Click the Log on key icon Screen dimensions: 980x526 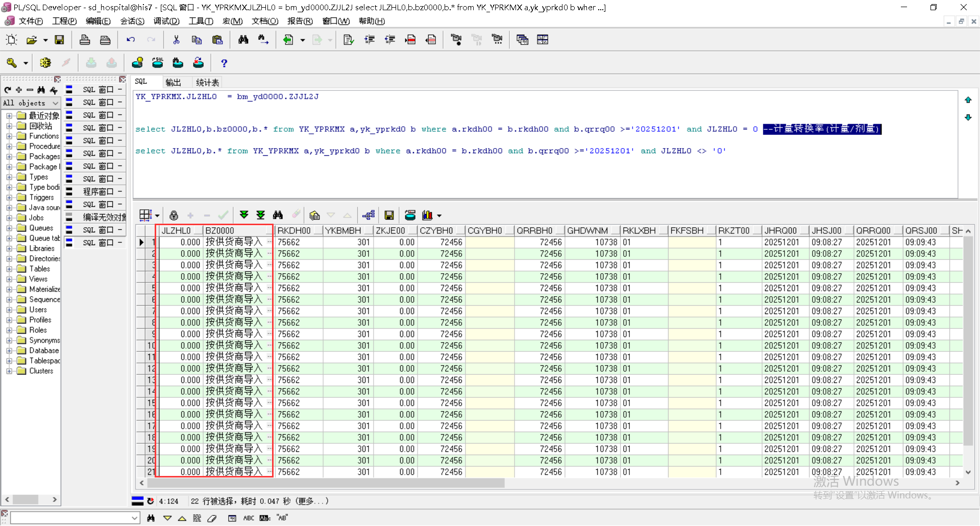click(x=11, y=63)
